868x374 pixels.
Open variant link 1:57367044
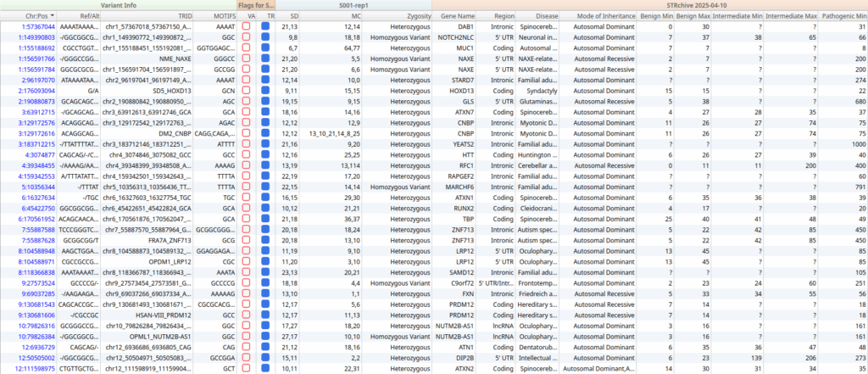(38, 26)
